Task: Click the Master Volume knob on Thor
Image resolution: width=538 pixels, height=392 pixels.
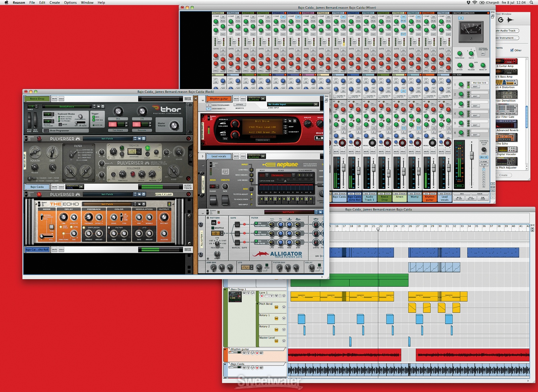Action: click(x=175, y=125)
